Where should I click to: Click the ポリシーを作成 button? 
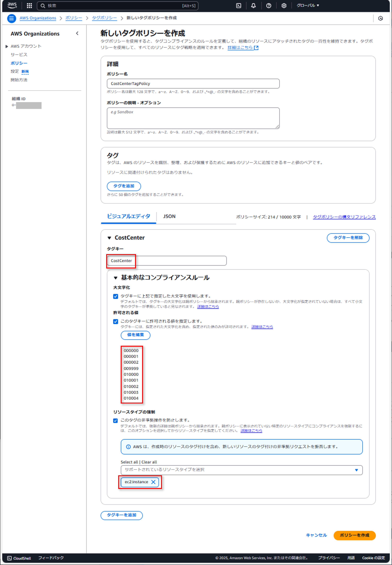pos(354,535)
